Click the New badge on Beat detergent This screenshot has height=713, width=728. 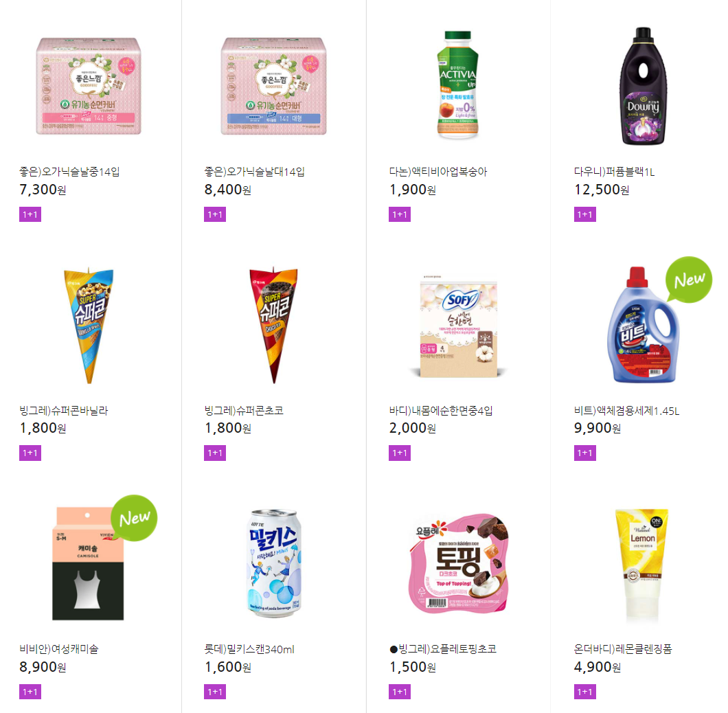[689, 280]
